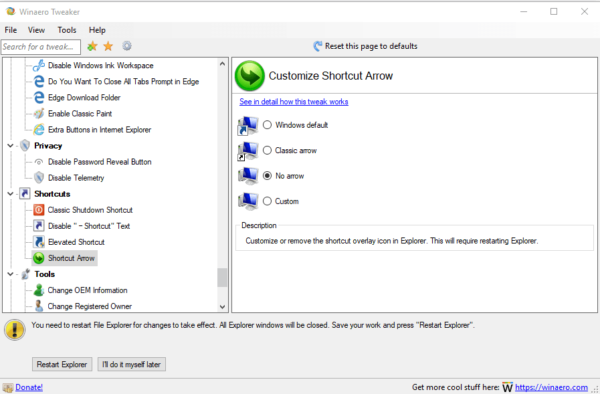Select the Custom radio button

267,201
